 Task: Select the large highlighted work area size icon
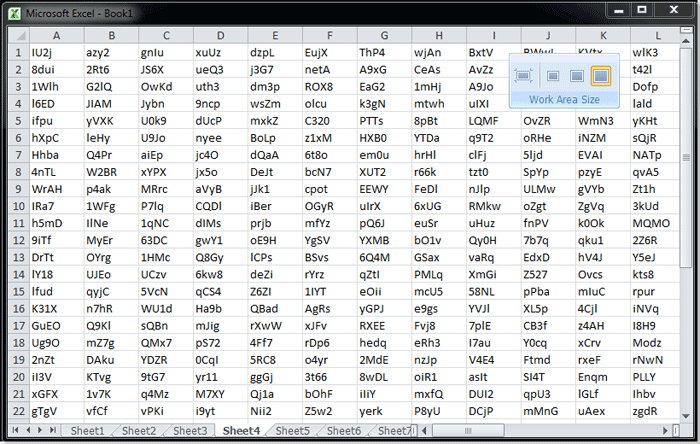click(x=601, y=76)
